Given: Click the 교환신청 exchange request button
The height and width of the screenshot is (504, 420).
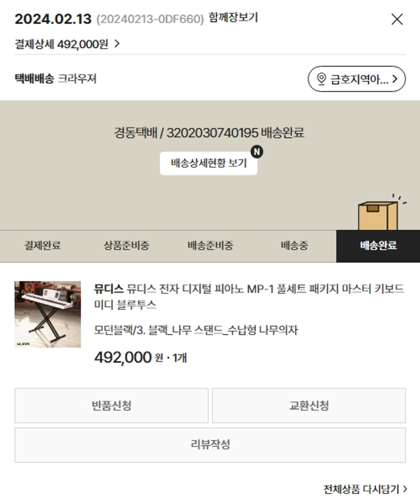Looking at the screenshot, I should (309, 406).
